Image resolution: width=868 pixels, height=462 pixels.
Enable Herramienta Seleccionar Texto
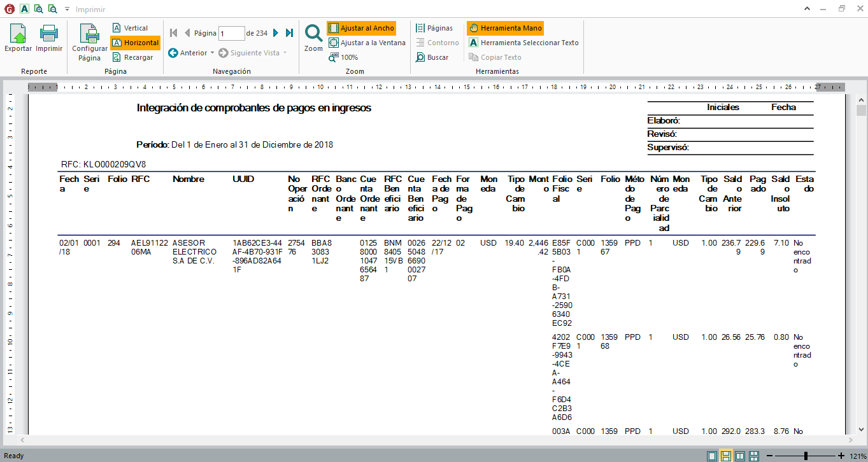pyautogui.click(x=523, y=43)
